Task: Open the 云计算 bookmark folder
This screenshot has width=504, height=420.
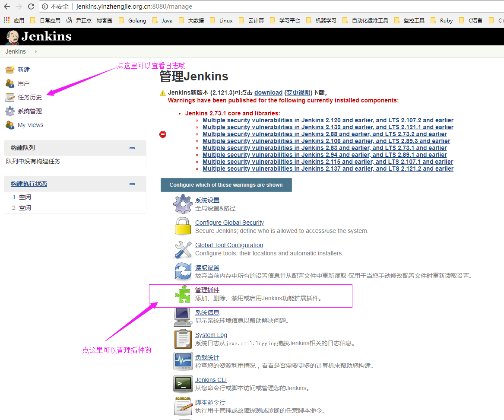Action: [x=252, y=21]
